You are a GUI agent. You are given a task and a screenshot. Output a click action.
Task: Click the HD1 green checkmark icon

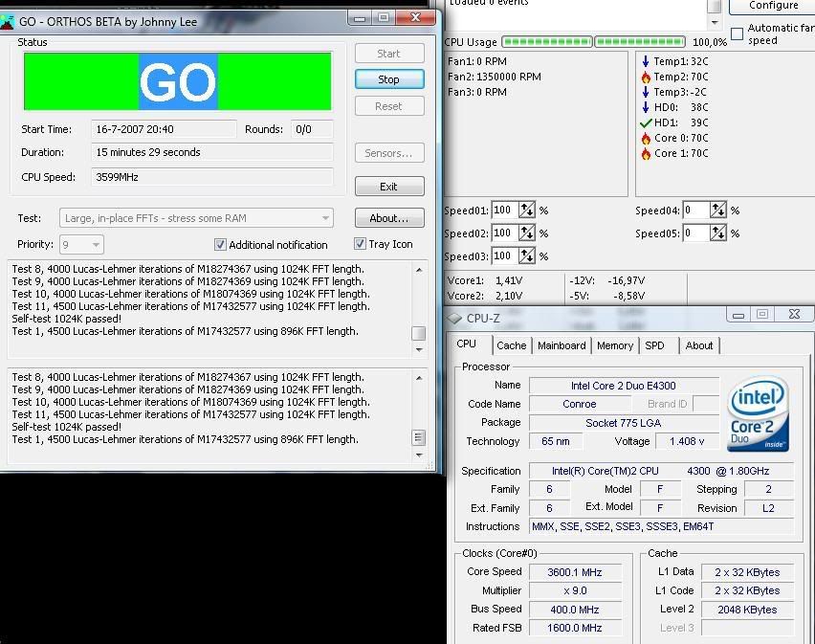tap(646, 122)
